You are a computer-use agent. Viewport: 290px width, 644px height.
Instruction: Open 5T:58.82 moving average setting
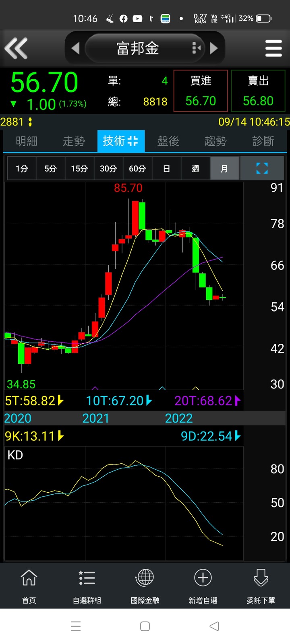point(35,400)
